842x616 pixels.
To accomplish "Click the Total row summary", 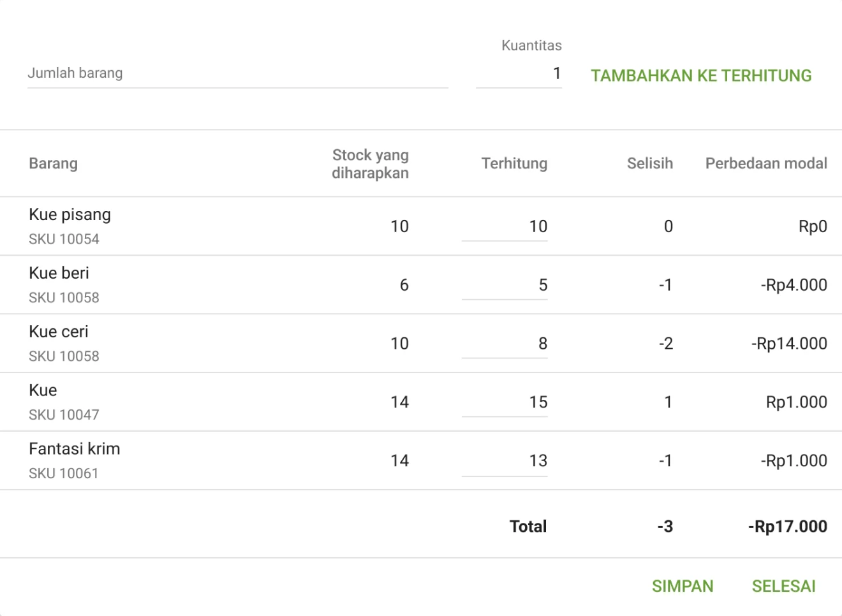I will tap(528, 526).
